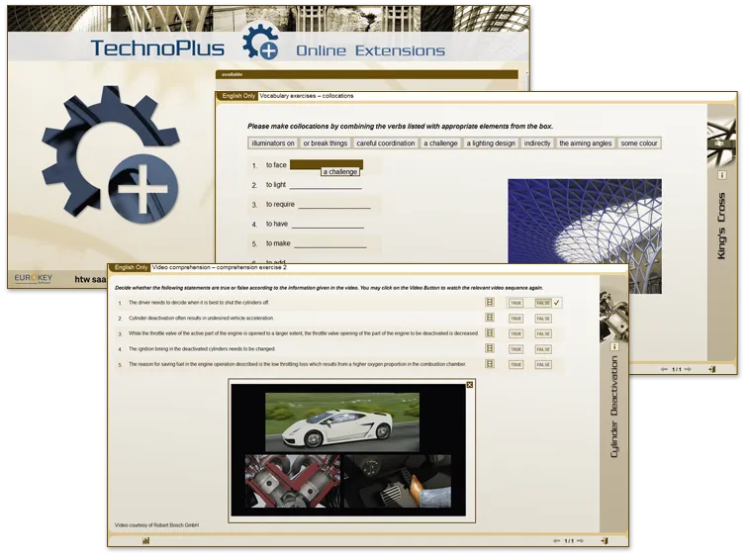Close the embedded video popup
Image resolution: width=750 pixels, height=560 pixels.
[470, 385]
